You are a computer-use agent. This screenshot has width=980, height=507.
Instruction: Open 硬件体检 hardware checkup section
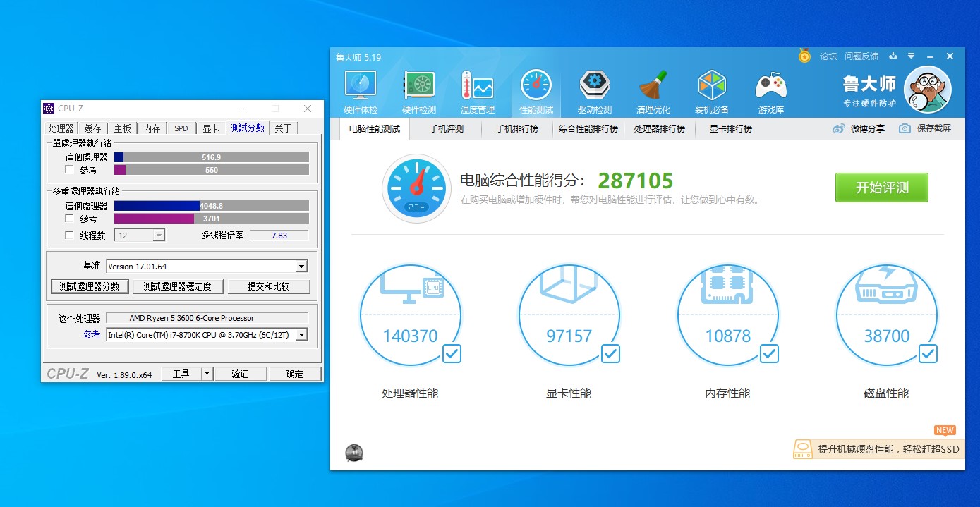coord(361,92)
